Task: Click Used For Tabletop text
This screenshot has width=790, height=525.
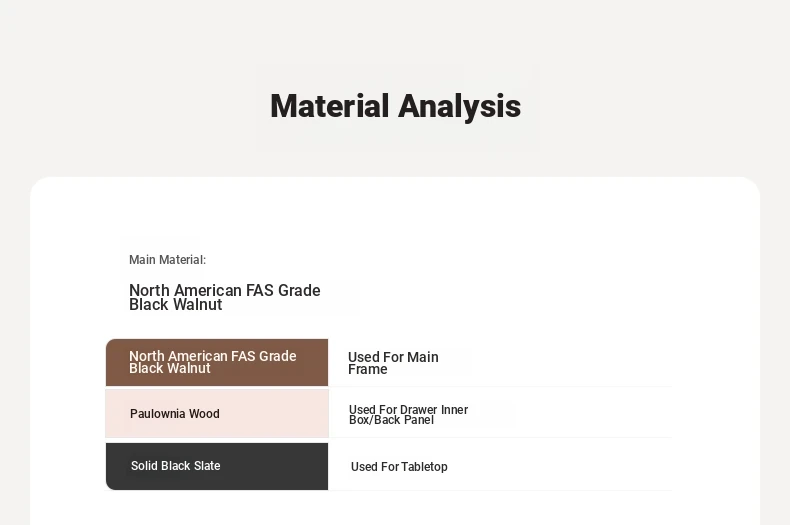Action: [399, 467]
